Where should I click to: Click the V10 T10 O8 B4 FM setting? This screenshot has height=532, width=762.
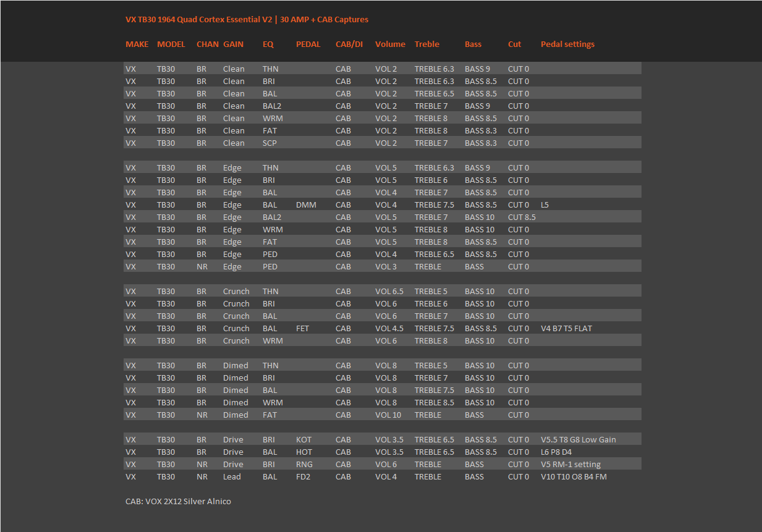[574, 476]
